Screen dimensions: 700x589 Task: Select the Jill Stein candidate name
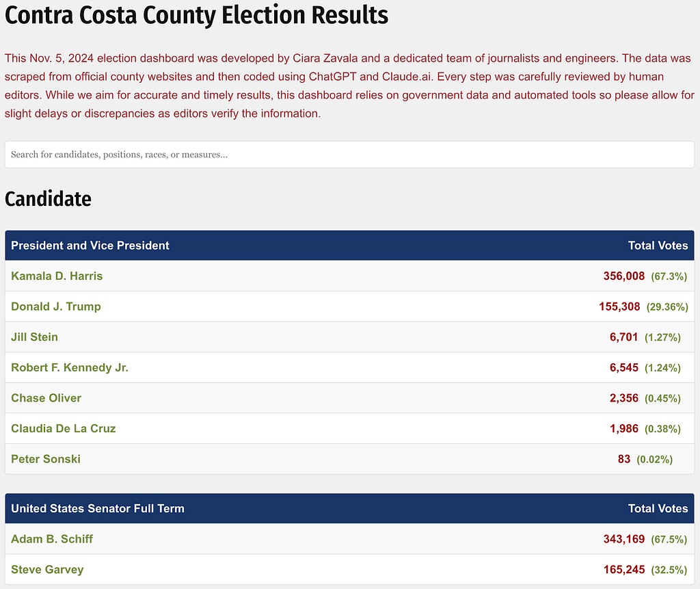(x=34, y=337)
